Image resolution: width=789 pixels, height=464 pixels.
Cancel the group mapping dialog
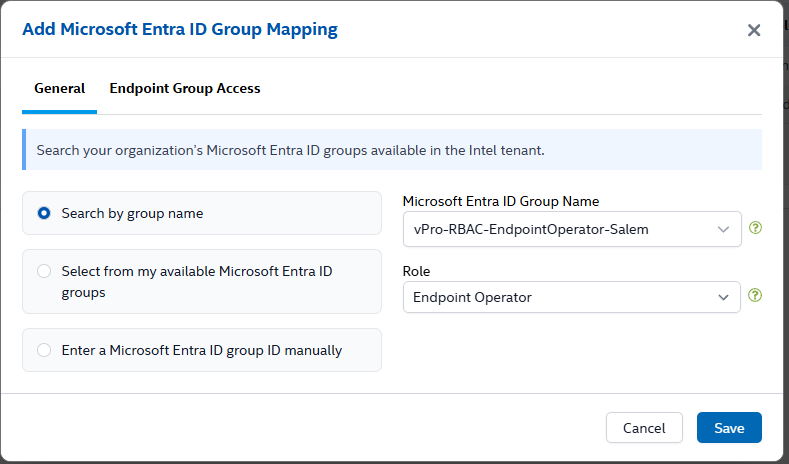pyautogui.click(x=644, y=428)
